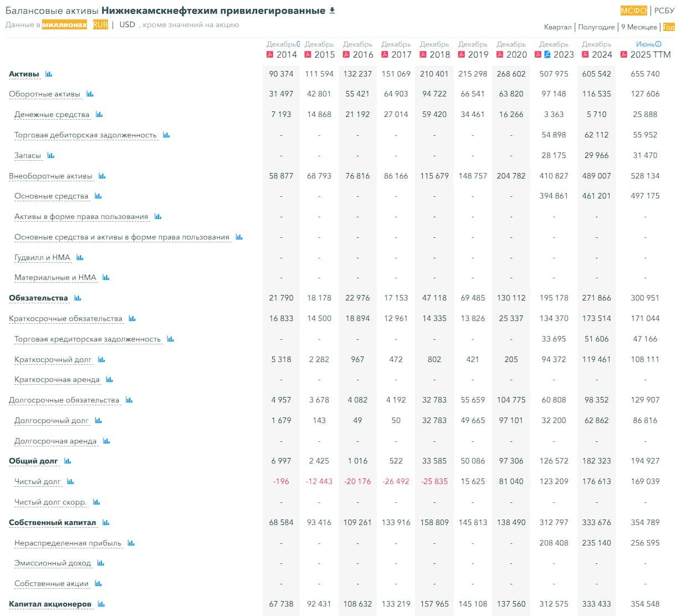This screenshot has height=616, width=681.
Task: Show the chart for Денежные средства
Action: click(99, 114)
